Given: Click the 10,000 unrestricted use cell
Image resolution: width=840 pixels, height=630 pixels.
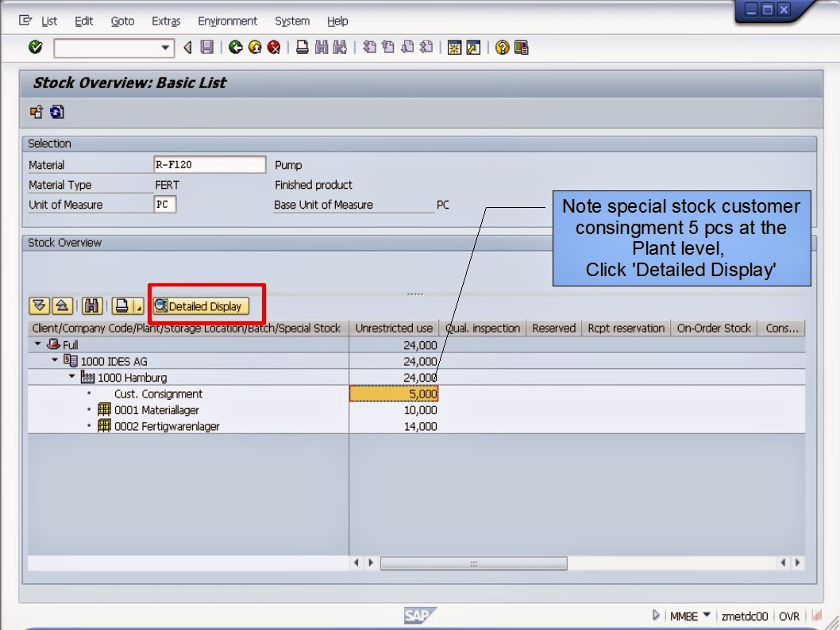Looking at the screenshot, I should (394, 410).
